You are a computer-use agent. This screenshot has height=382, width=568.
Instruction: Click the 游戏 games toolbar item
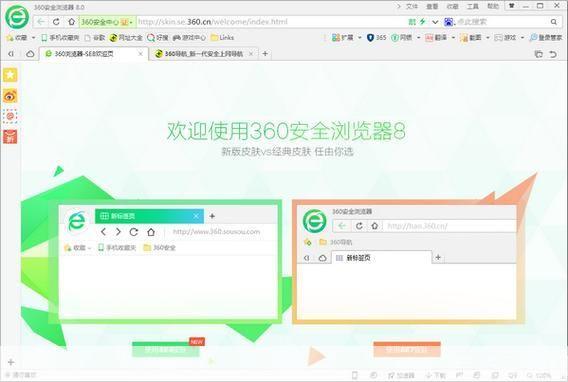tap(505, 38)
